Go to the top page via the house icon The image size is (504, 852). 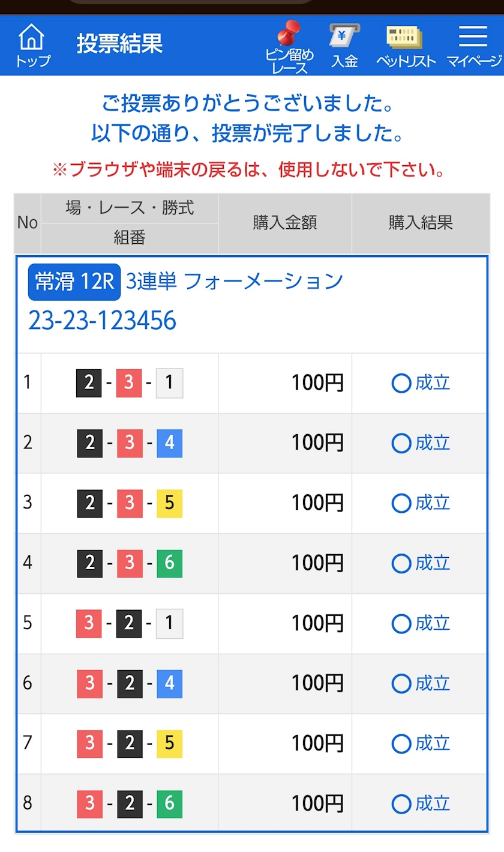coord(32,45)
